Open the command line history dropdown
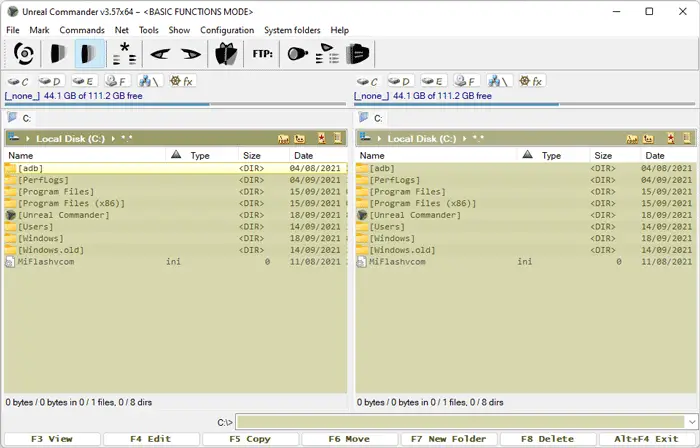This screenshot has height=448, width=700. pos(692,422)
